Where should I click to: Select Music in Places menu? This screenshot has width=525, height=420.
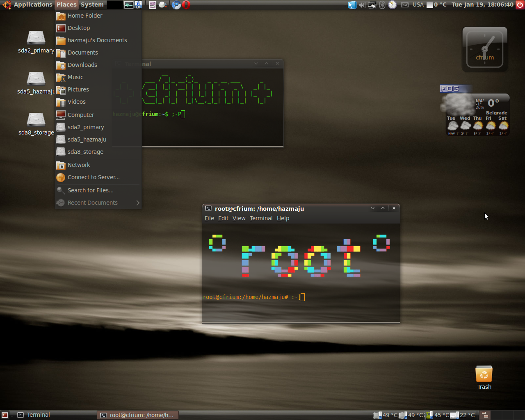point(98,77)
